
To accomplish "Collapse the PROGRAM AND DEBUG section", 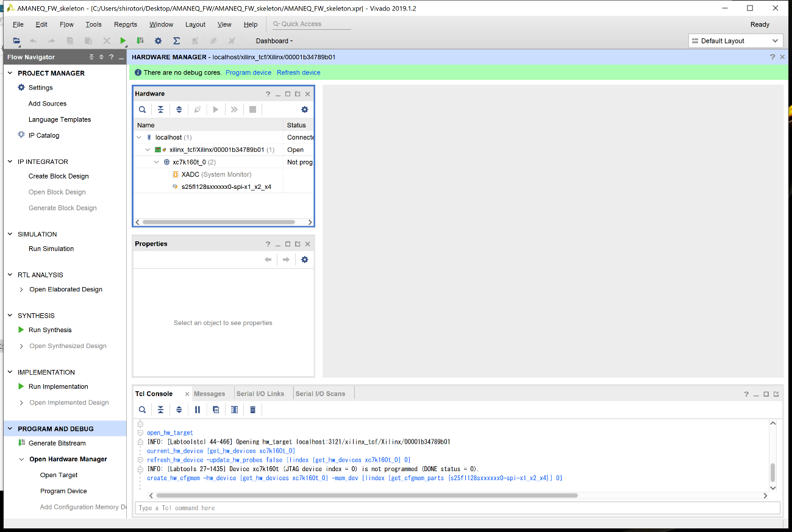I will 10,429.
